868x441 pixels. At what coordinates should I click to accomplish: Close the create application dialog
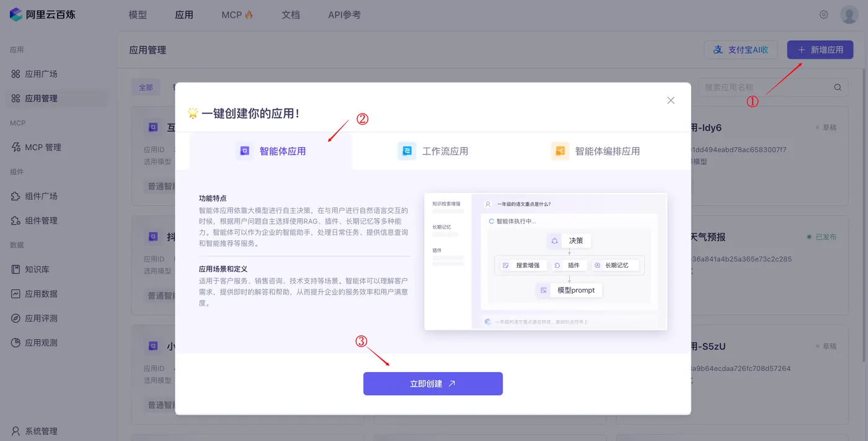671,100
